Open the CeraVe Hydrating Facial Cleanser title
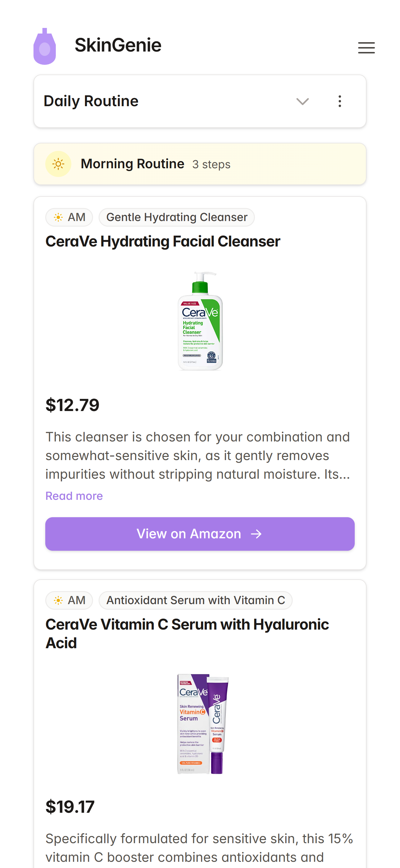 (x=162, y=241)
